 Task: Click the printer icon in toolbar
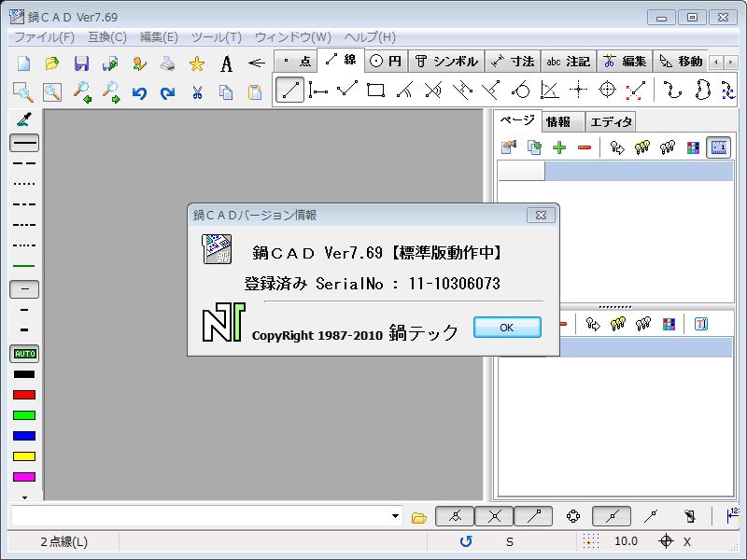[x=167, y=63]
